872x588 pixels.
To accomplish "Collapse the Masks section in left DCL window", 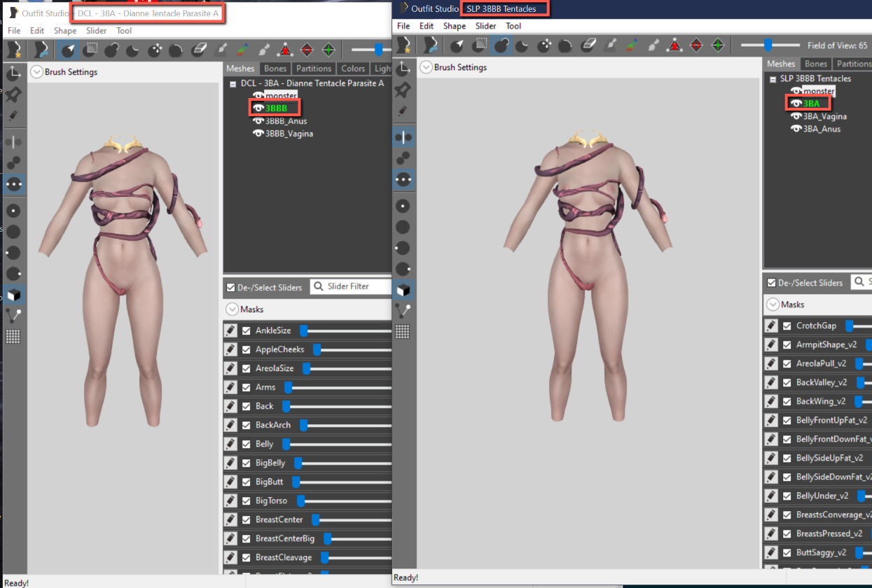I will pos(232,309).
